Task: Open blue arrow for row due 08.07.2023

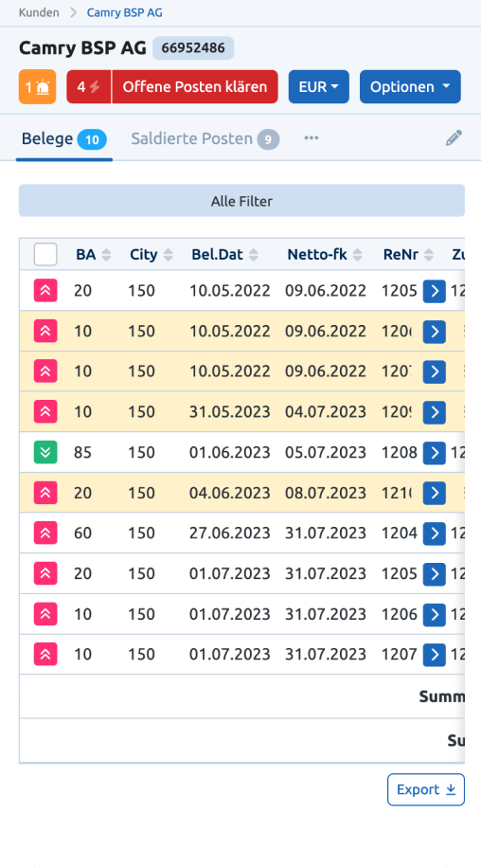Action: coord(435,493)
